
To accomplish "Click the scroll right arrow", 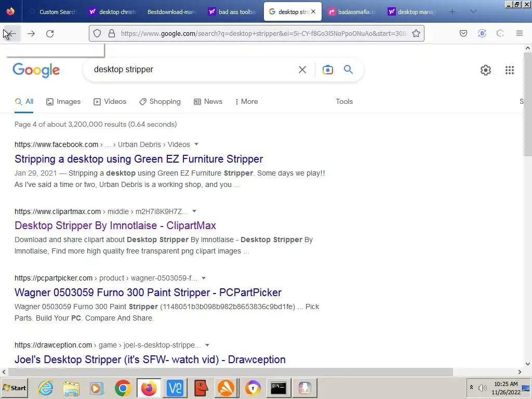I will [520, 372].
